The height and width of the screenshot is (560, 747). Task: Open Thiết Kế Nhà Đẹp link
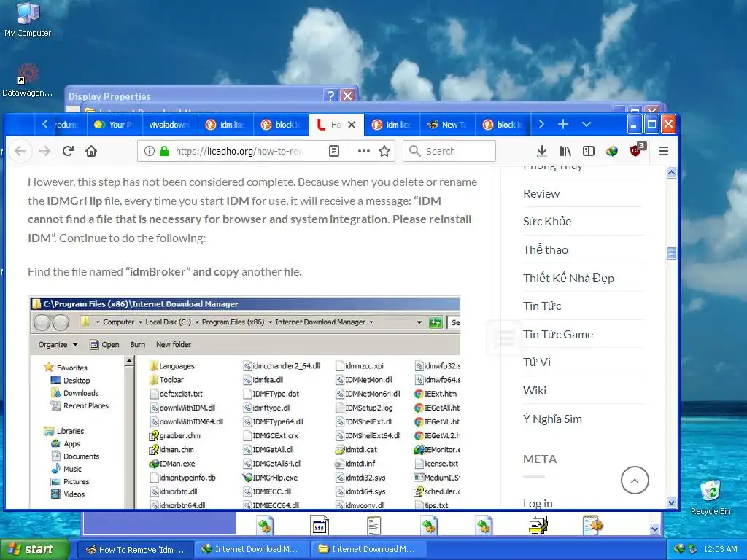coord(568,278)
